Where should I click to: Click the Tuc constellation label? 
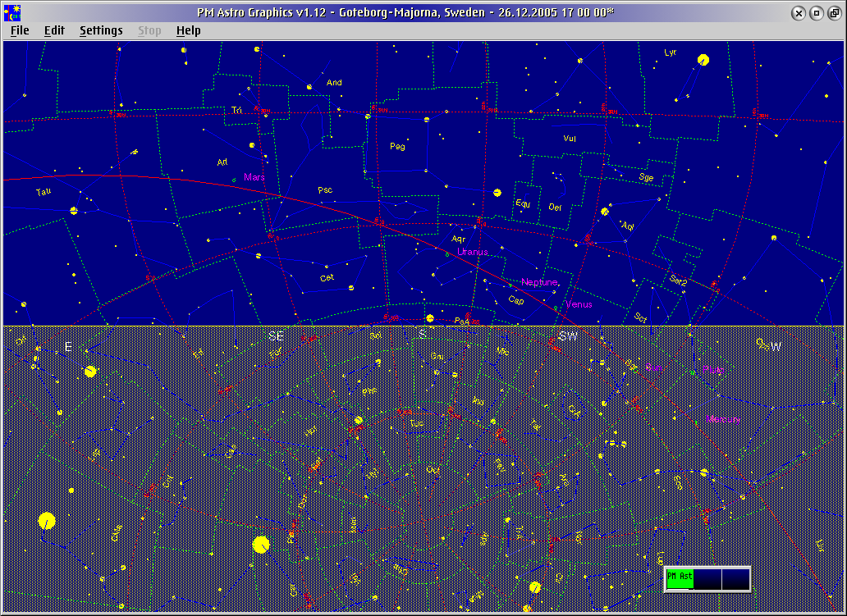pos(416,423)
